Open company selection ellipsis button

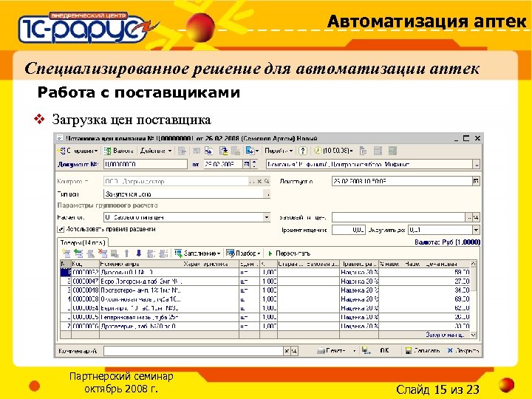coord(477,165)
